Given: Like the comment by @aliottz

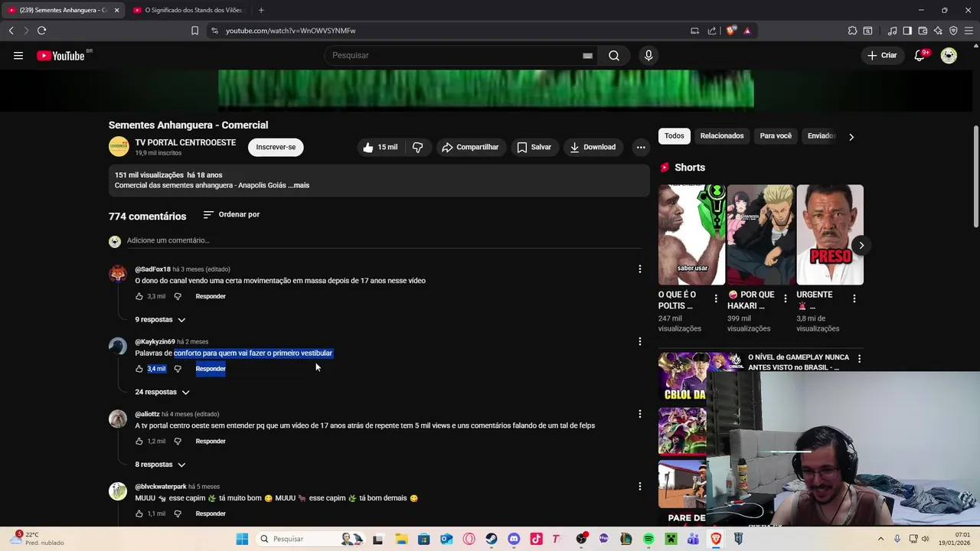Looking at the screenshot, I should (x=139, y=442).
